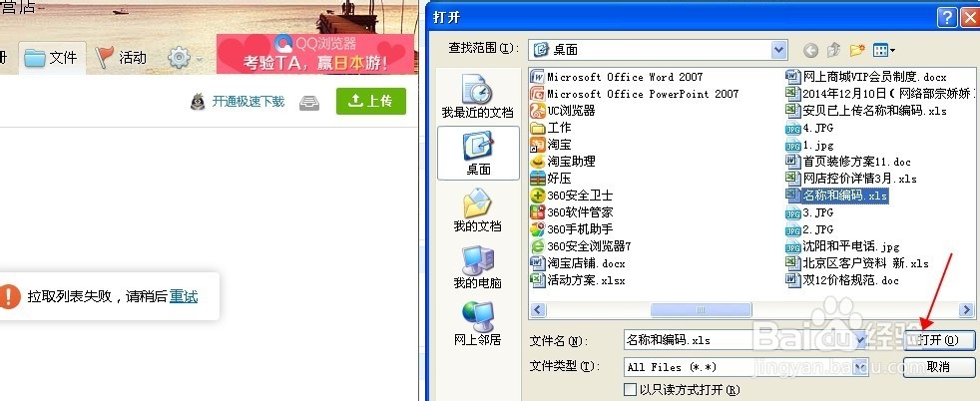
Task: Click the 重试 retry link
Action: [184, 296]
